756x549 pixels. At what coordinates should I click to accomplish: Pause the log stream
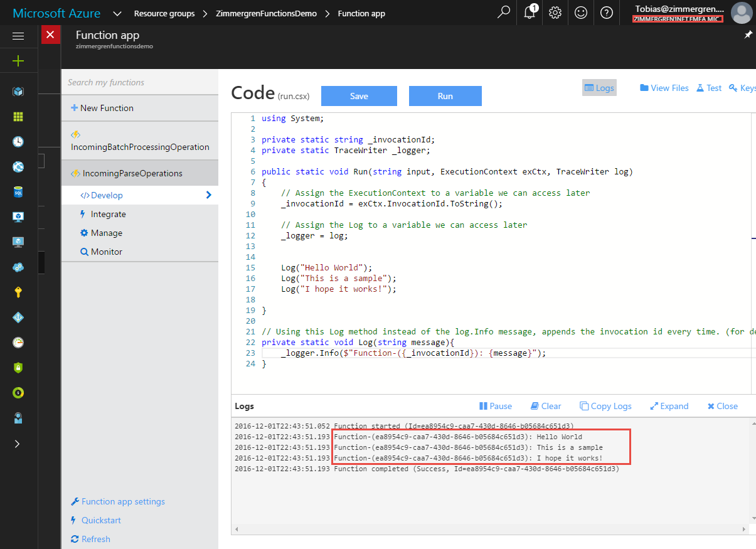pyautogui.click(x=496, y=406)
